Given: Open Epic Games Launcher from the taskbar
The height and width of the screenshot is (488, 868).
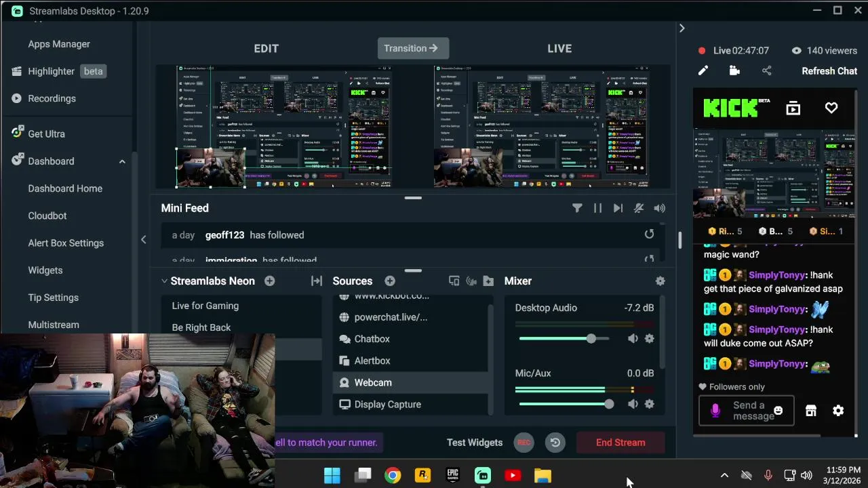Looking at the screenshot, I should (452, 475).
